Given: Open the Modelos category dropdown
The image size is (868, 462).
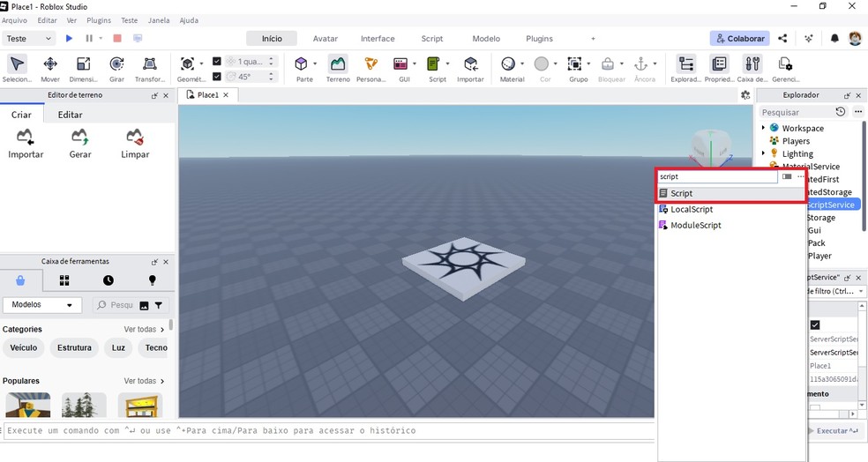Looking at the screenshot, I should click(x=42, y=305).
